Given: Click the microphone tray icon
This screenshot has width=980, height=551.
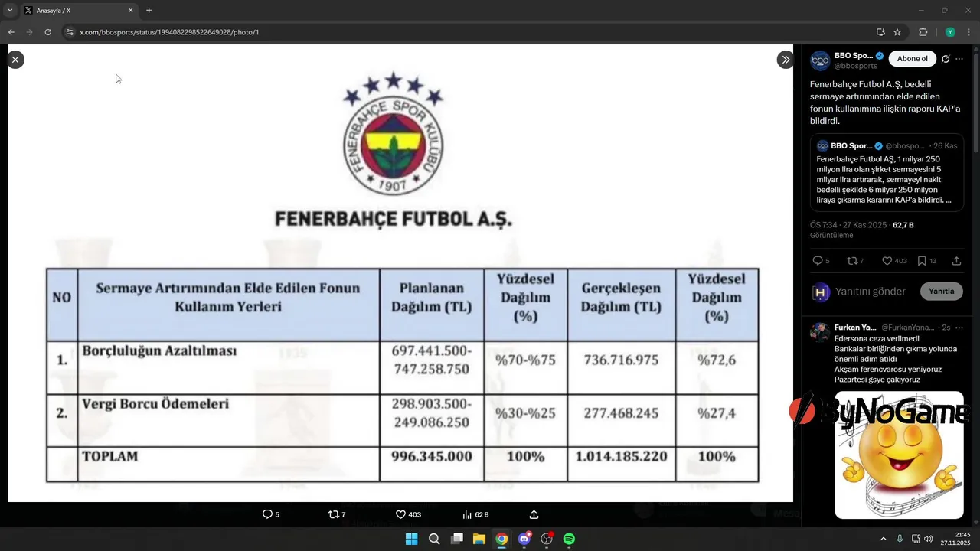Looking at the screenshot, I should click(x=900, y=539).
